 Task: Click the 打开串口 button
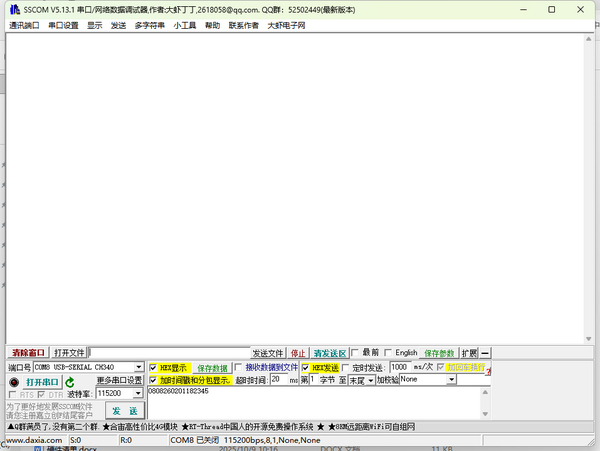point(42,382)
